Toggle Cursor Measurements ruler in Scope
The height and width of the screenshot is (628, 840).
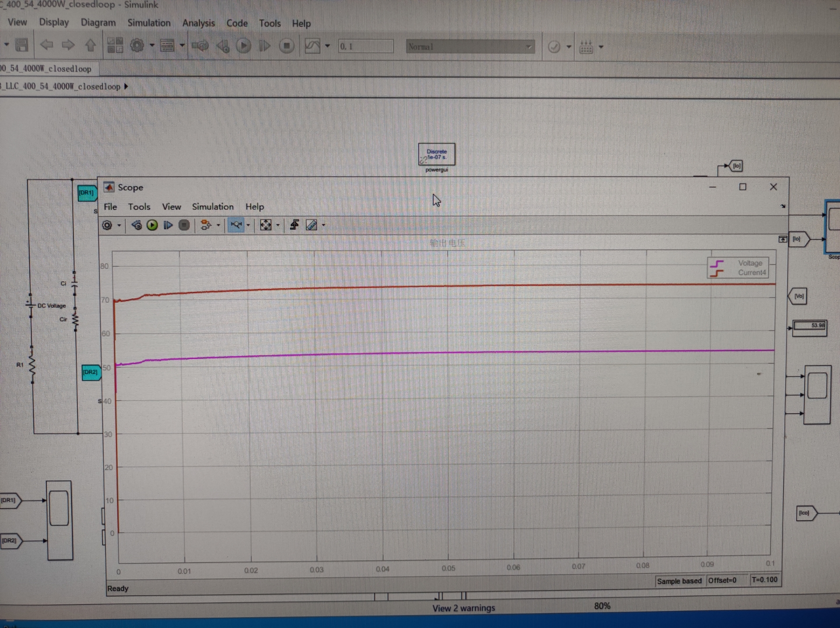point(311,225)
